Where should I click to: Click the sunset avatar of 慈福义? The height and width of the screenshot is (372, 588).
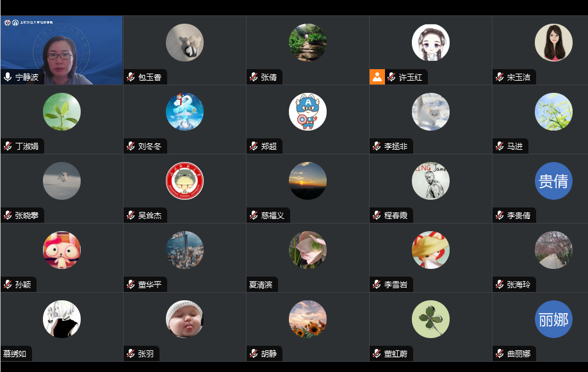click(307, 181)
